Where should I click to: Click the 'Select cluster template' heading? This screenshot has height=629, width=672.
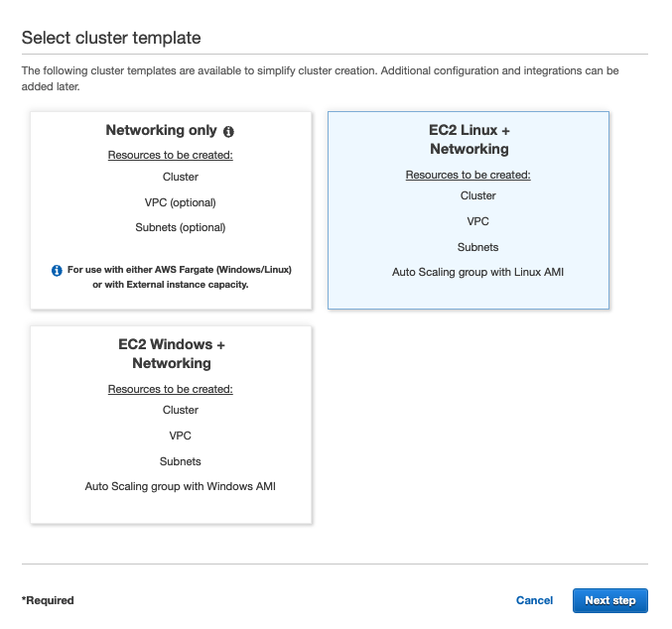coord(111,39)
